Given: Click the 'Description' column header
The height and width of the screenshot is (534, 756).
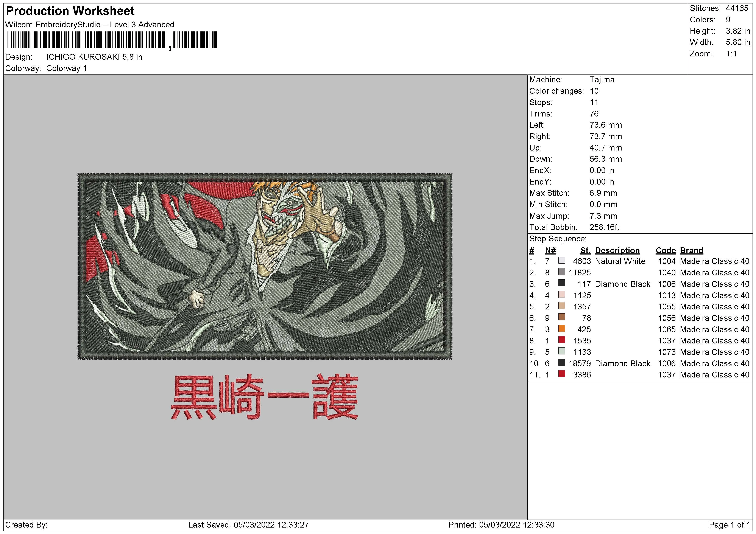Looking at the screenshot, I should pos(617,250).
